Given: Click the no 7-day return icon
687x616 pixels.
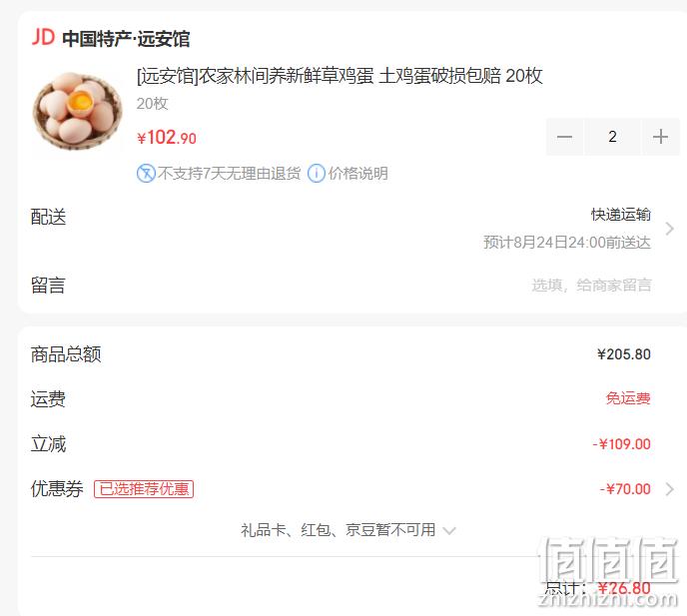Looking at the screenshot, I should point(146,173).
